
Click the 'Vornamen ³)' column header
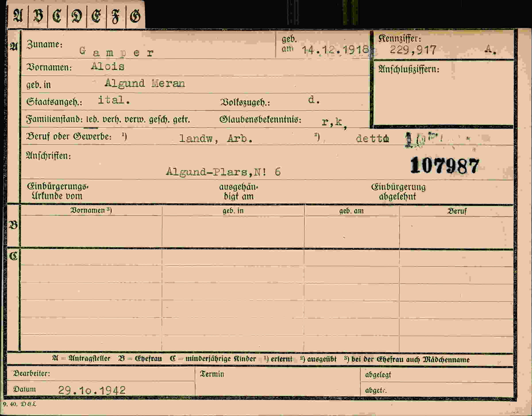[x=91, y=210]
